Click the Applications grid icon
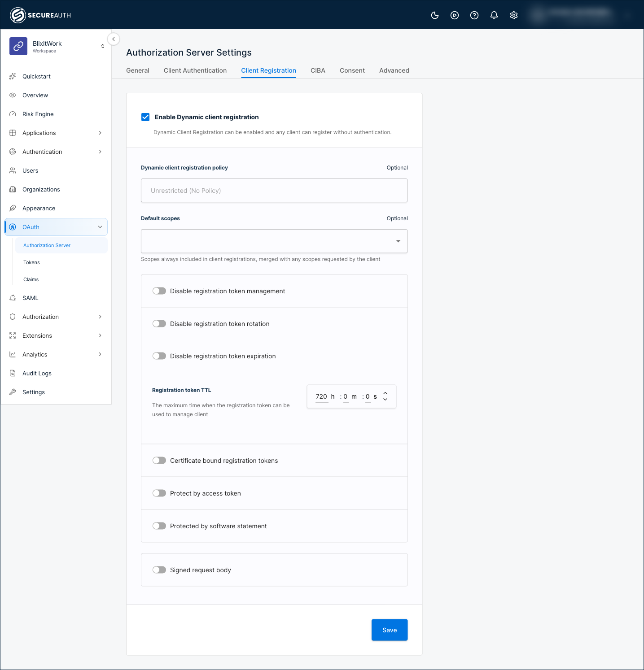 13,133
